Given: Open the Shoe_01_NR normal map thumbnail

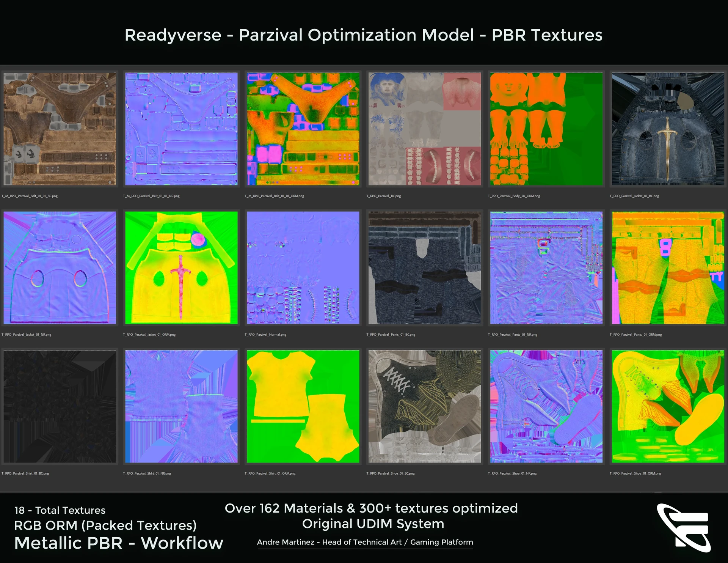Looking at the screenshot, I should (546, 406).
